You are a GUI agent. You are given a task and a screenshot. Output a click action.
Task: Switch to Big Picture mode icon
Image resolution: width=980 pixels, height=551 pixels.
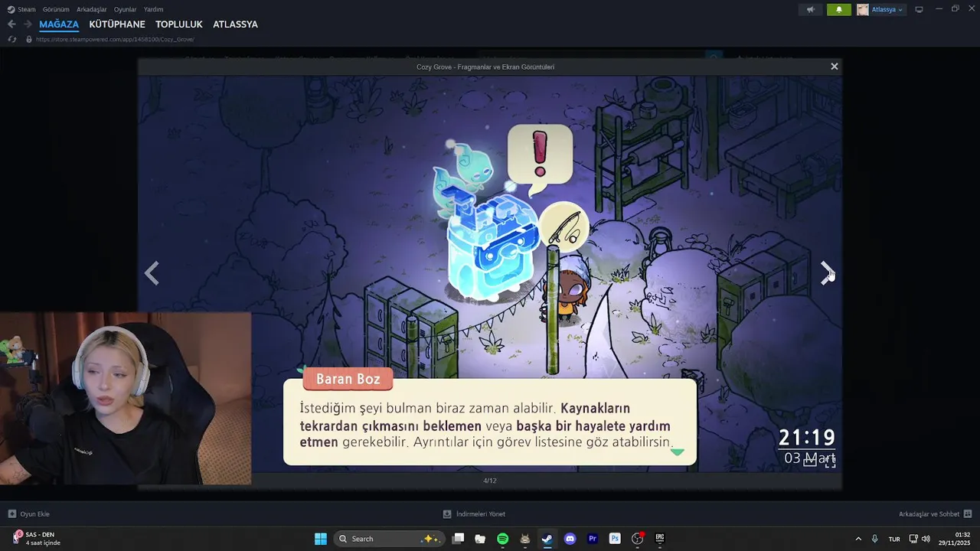point(919,9)
